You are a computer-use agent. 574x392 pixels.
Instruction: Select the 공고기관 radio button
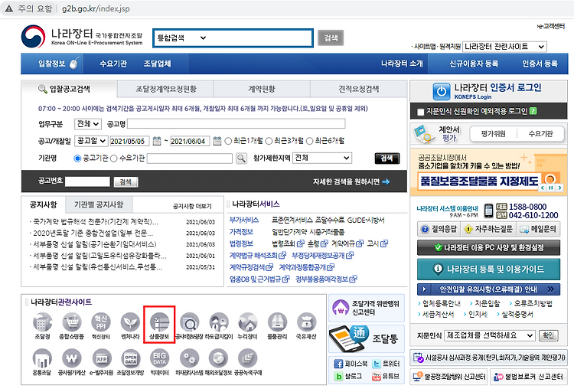click(77, 158)
